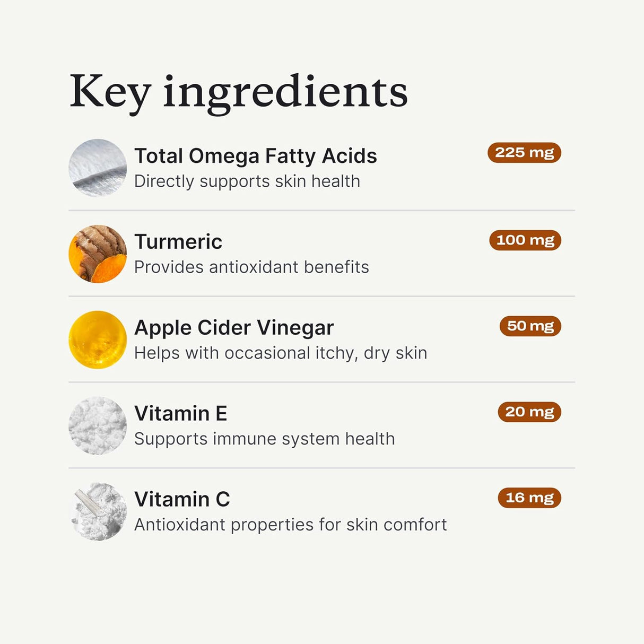
Task: Click the Turmeric root circular image
Action: (x=98, y=254)
